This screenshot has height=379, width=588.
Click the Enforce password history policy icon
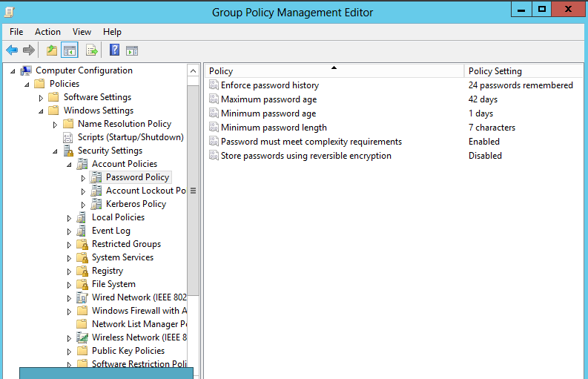(214, 85)
